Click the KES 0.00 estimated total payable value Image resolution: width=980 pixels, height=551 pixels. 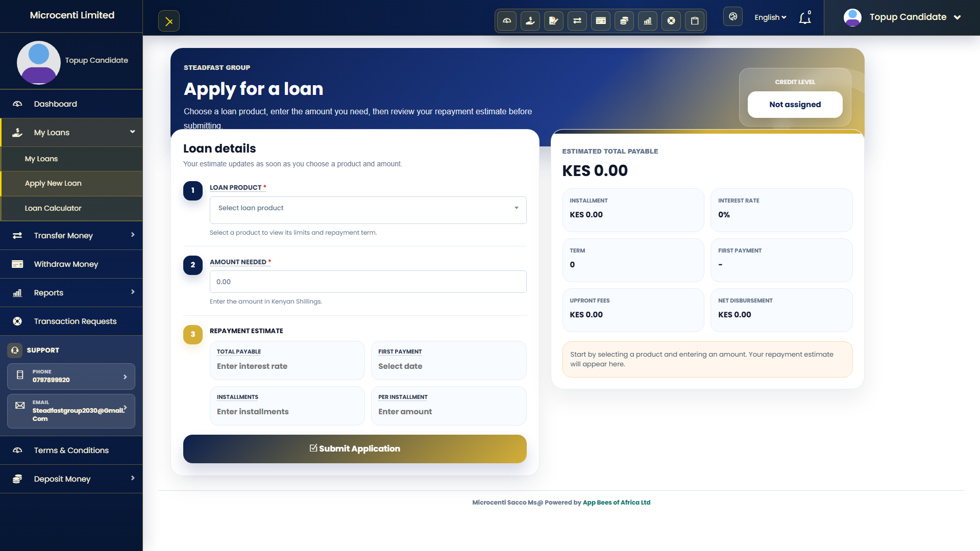(x=595, y=171)
